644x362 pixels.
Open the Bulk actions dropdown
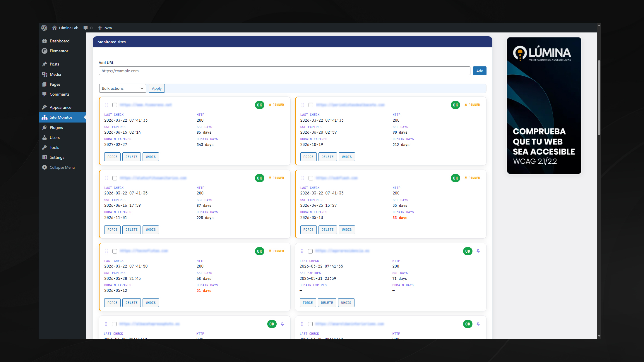click(x=122, y=88)
